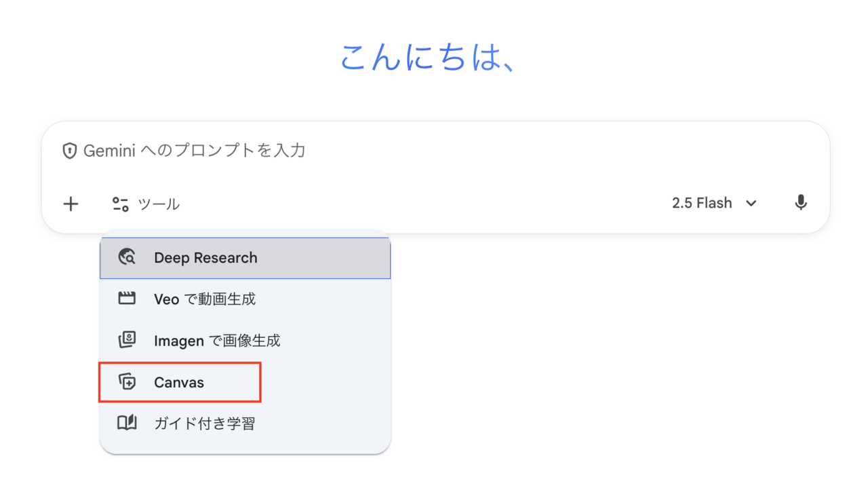Click the open-book icon for ガイド付き学習
Viewport: 868px width, 492px height.
coord(127,423)
